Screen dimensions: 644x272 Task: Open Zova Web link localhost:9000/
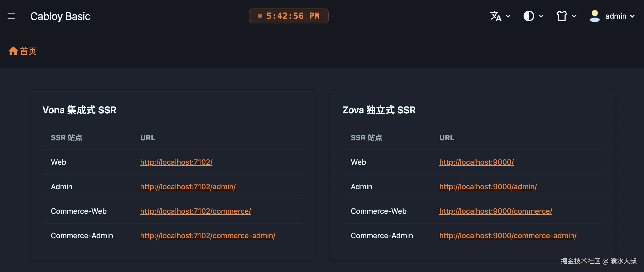[476, 162]
